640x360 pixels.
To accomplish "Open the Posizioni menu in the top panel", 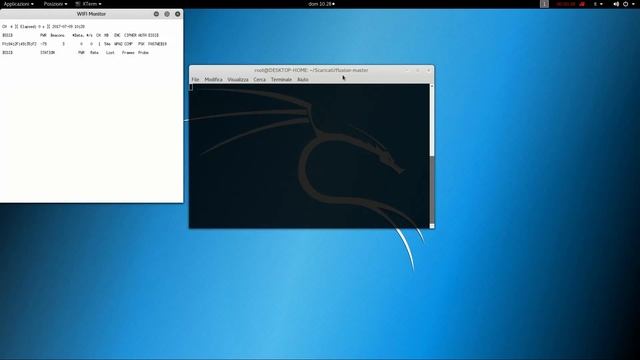I will click(x=56, y=4).
